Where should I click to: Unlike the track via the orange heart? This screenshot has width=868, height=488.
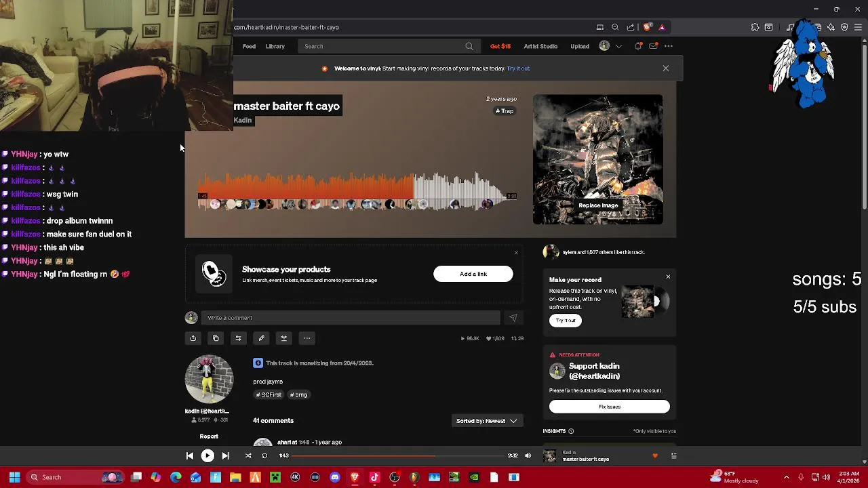(655, 456)
